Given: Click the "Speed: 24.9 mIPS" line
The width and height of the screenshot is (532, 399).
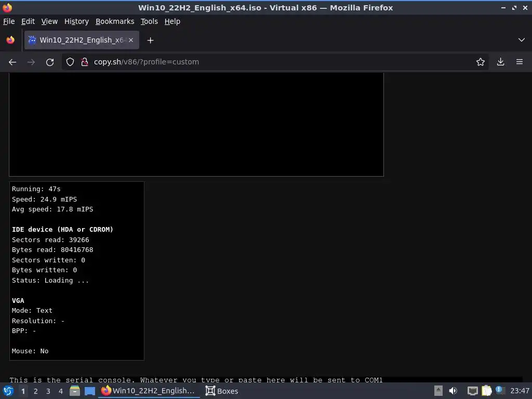Looking at the screenshot, I should coord(45,199).
